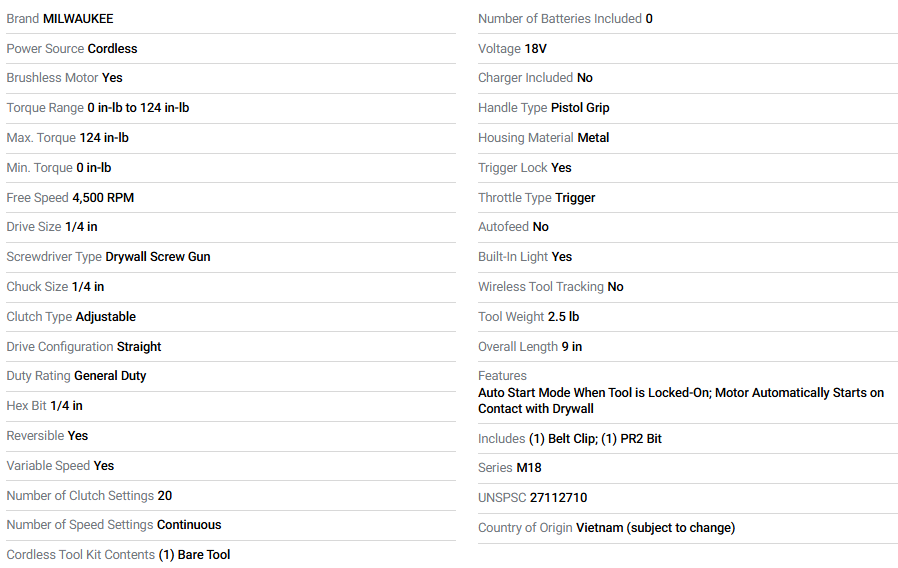
Task: Click the Tool Weight 2.5 lb value
Action: click(x=563, y=316)
